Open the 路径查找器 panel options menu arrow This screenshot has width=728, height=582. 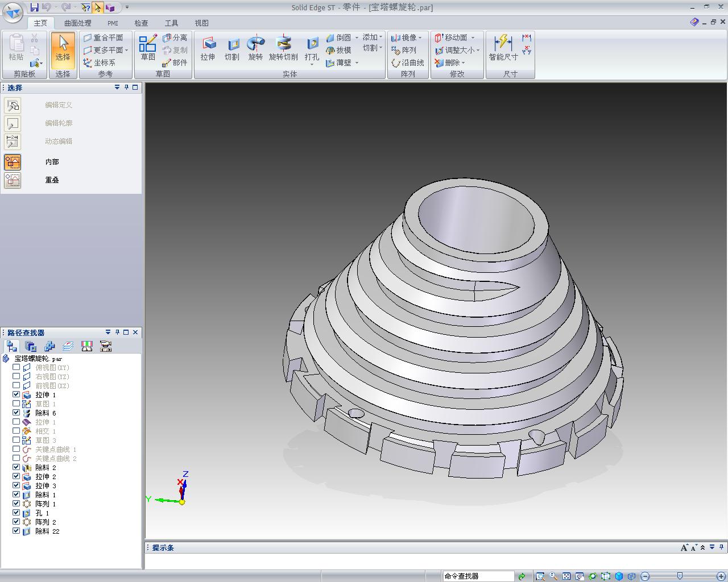pyautogui.click(x=108, y=332)
